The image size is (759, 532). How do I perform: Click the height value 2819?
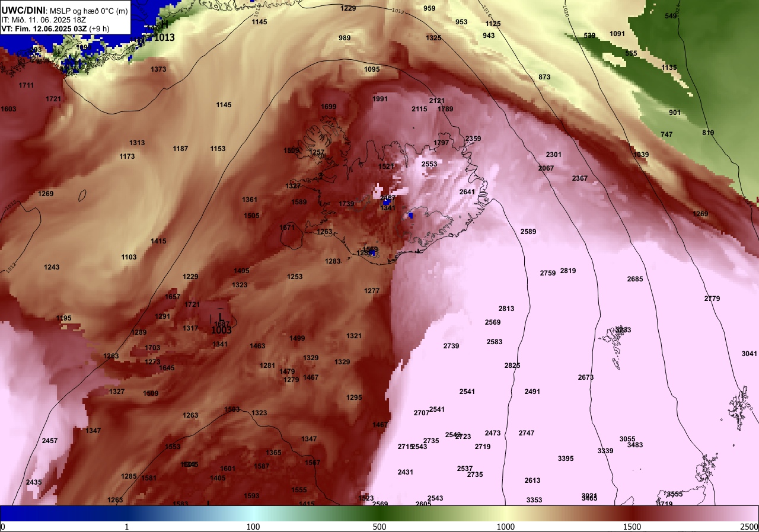pos(568,271)
